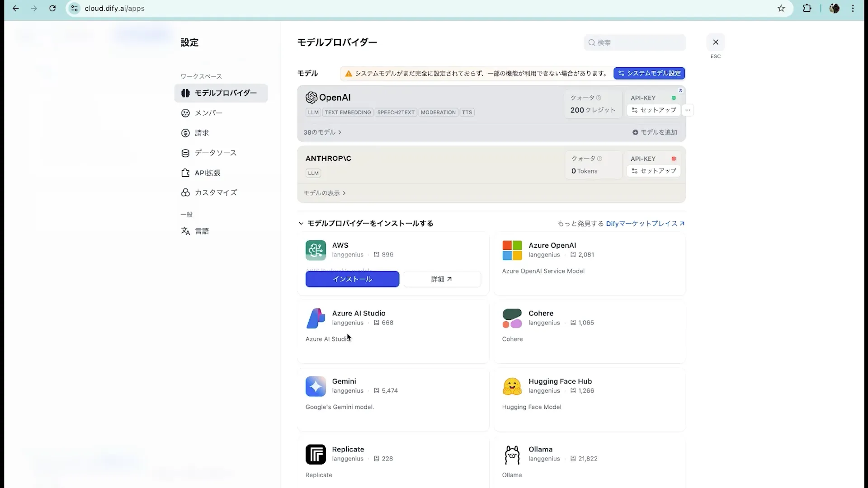Click the Gemini provider icon
This screenshot has width=868, height=488.
[316, 386]
